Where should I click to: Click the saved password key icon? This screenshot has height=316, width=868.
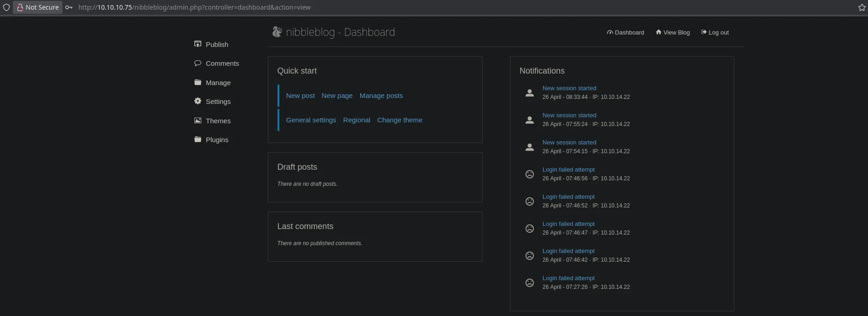pos(69,7)
